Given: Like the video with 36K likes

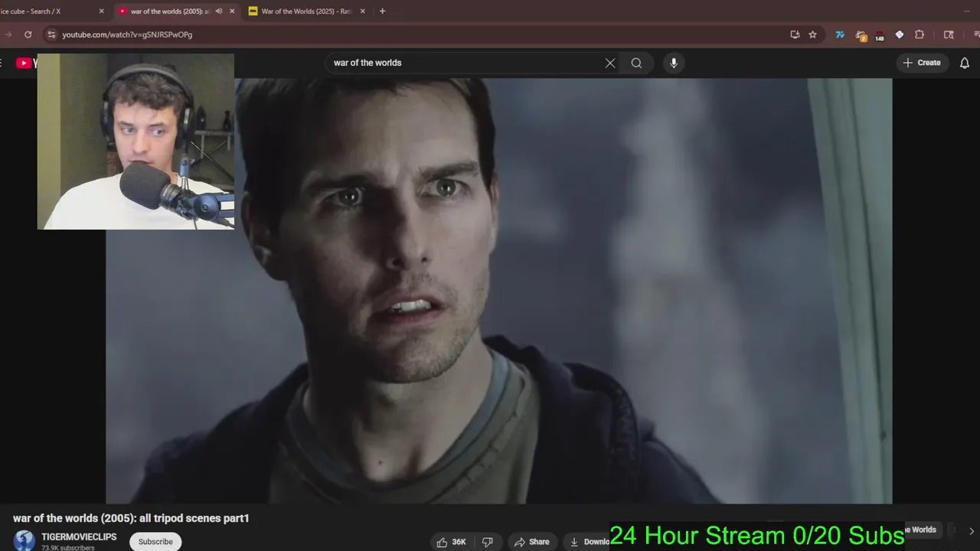Looking at the screenshot, I should click(x=451, y=542).
